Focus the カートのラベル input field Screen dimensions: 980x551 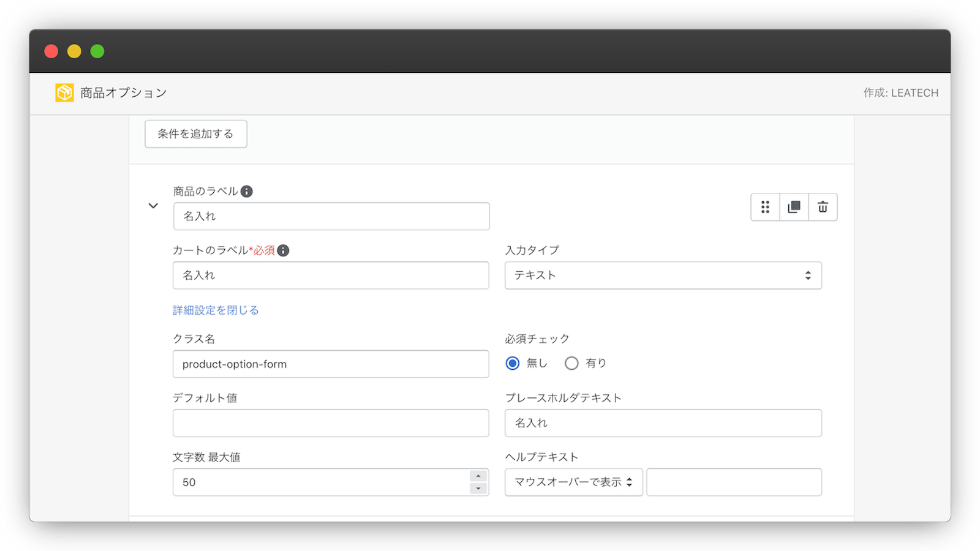[x=331, y=275]
